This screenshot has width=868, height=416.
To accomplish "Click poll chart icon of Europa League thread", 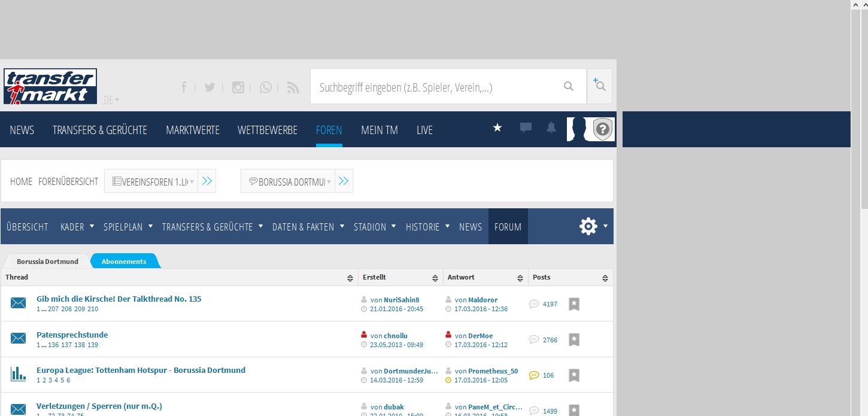I will (18, 375).
